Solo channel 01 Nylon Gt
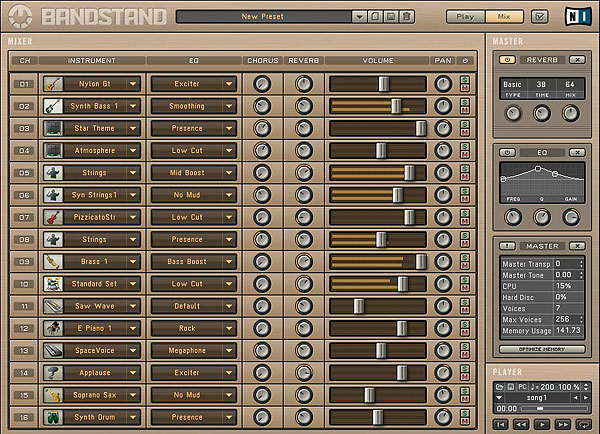Screen dimensions: 600x434 point(465,80)
